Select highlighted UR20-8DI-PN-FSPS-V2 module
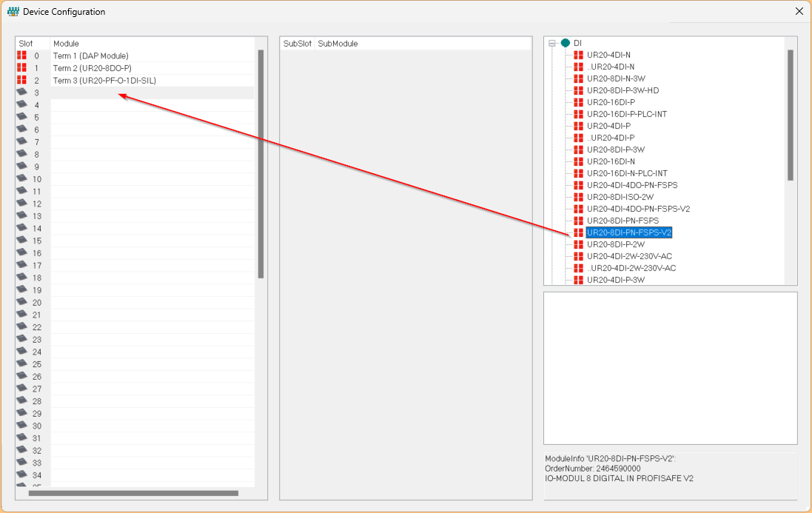This screenshot has height=513, width=812. [x=628, y=233]
